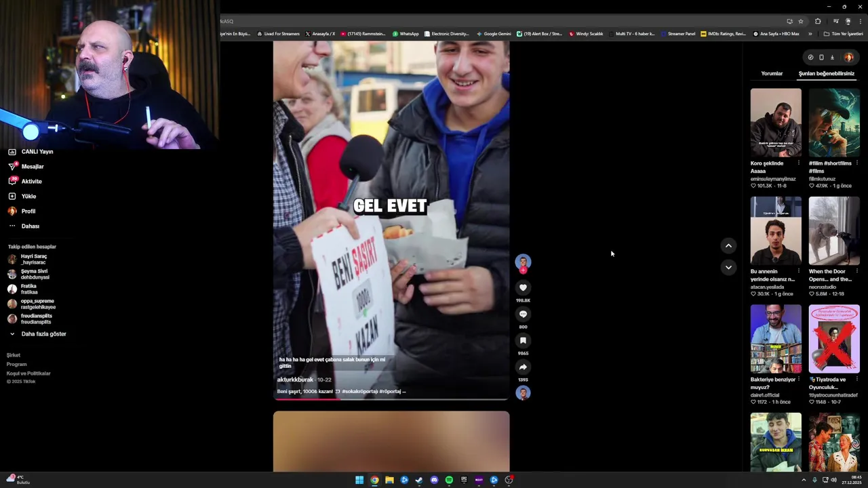The width and height of the screenshot is (868, 488).
Task: Open Steam from taskbar
Action: [x=419, y=480]
